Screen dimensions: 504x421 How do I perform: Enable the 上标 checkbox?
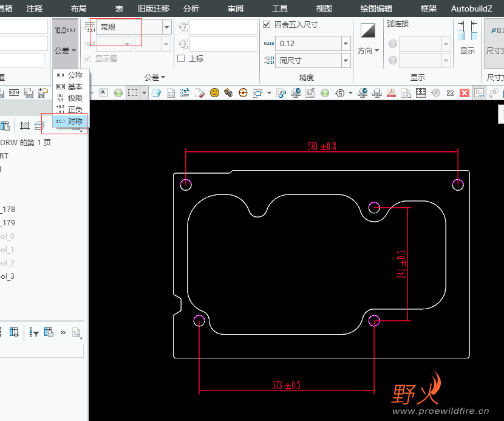[181, 58]
